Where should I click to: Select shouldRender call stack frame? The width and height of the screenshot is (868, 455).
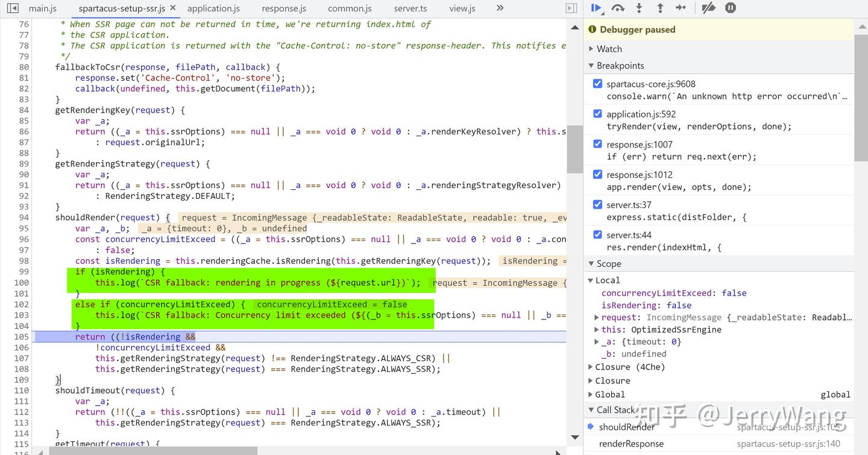coord(719,427)
